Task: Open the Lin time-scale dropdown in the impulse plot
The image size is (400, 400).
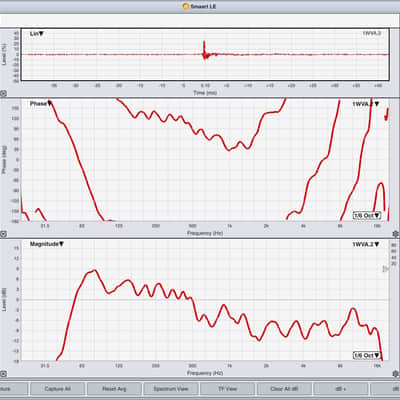Action: pyautogui.click(x=37, y=34)
